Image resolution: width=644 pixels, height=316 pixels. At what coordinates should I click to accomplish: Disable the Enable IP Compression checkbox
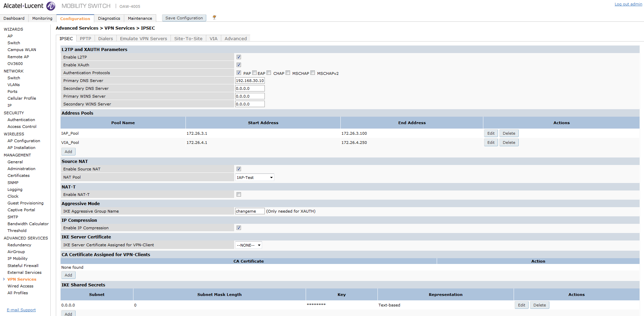(x=239, y=228)
